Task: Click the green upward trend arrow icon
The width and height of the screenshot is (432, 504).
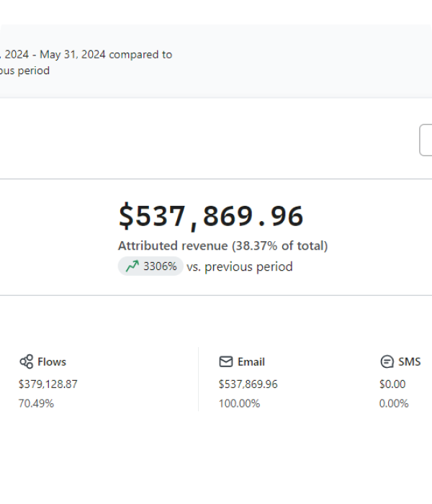Action: click(132, 266)
